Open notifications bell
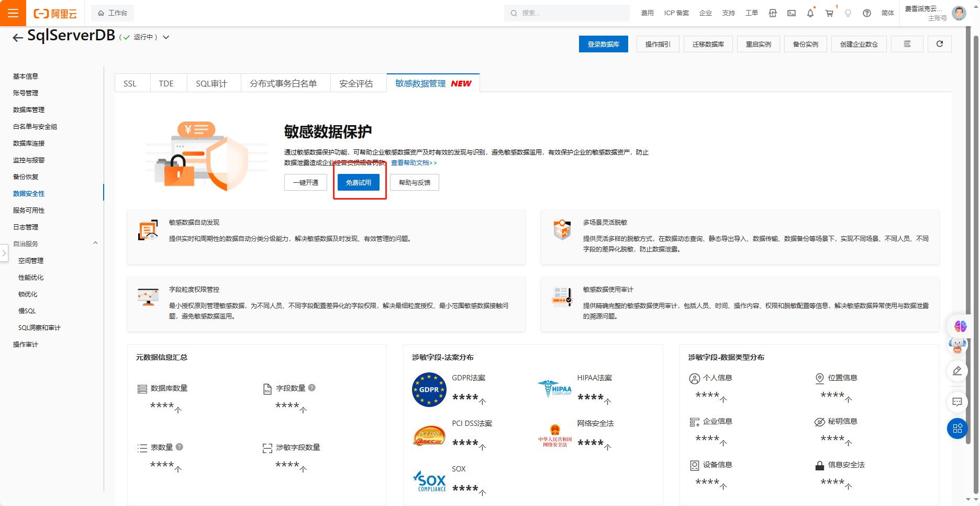This screenshot has height=506, width=980. click(810, 13)
